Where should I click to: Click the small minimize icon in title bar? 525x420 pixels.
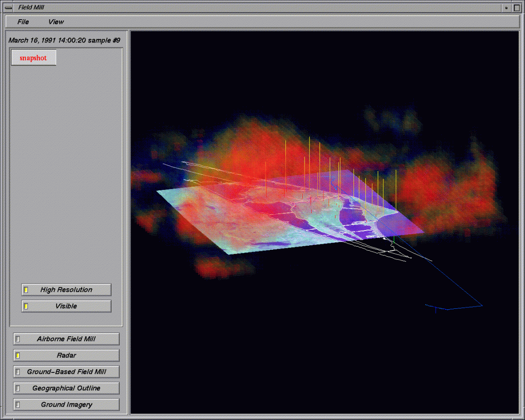pos(506,7)
